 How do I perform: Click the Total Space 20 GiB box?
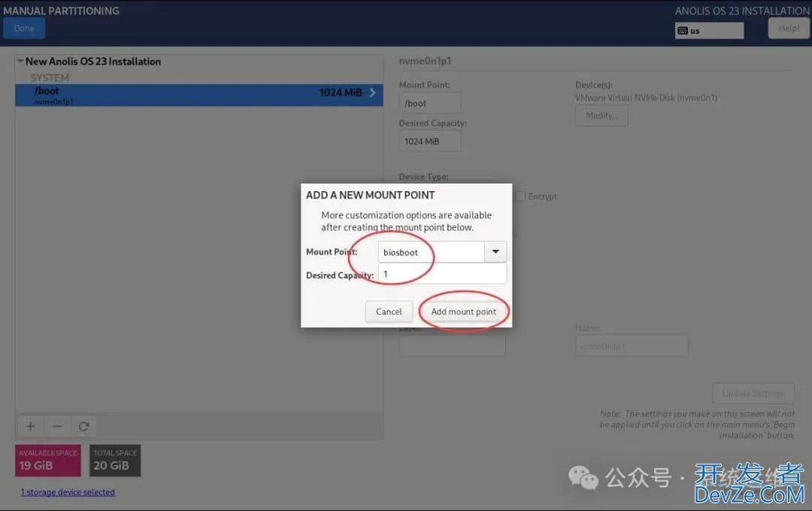click(x=115, y=461)
